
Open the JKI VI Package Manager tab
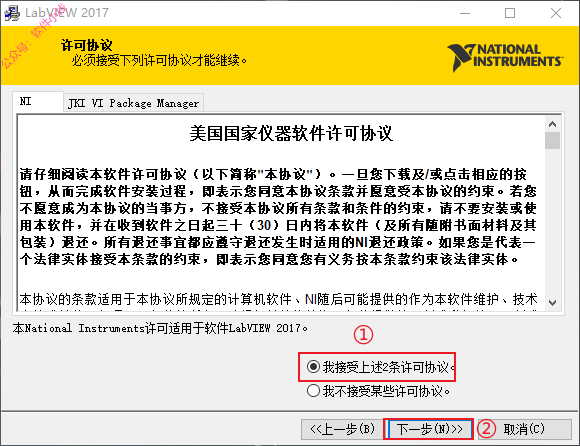coord(134,103)
